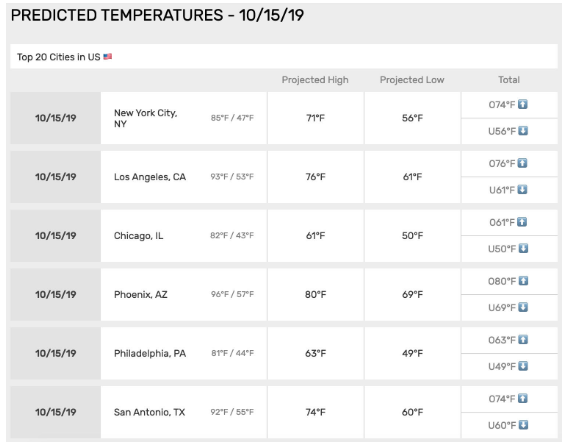This screenshot has width=566, height=445.
Task: Click the Projected Low column header
Action: (412, 80)
